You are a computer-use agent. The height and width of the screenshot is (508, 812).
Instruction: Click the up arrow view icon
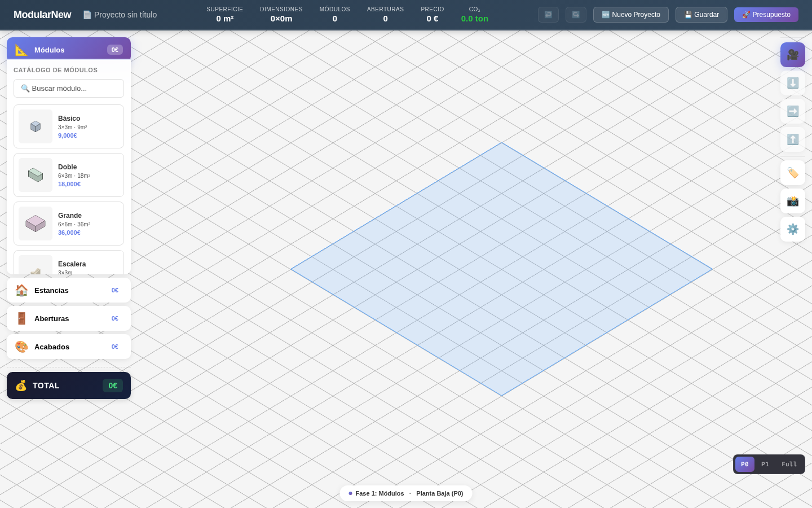792,139
